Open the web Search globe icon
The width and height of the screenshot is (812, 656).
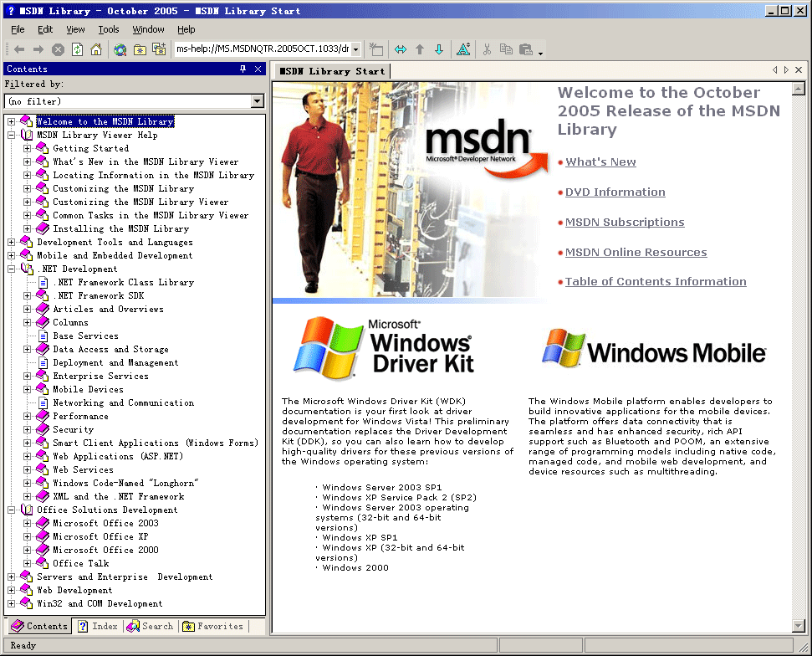pos(120,49)
